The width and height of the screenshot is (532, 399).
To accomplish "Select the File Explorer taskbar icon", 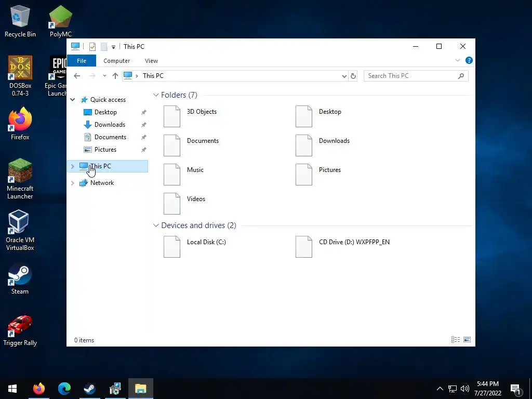I will tap(140, 389).
